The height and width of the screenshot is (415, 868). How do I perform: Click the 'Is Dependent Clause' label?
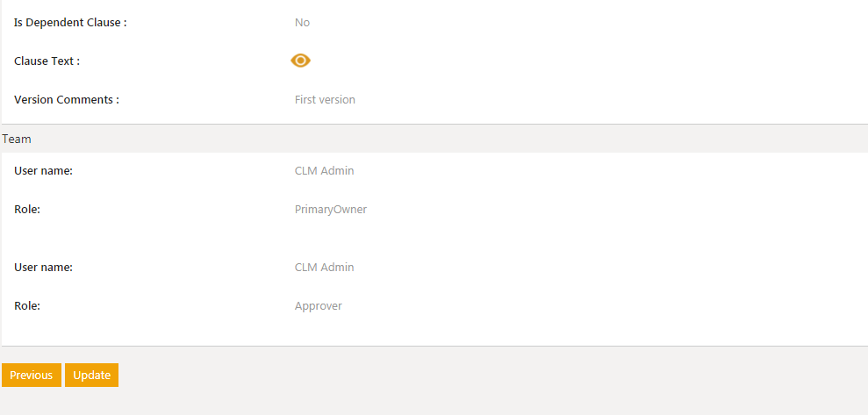point(70,22)
